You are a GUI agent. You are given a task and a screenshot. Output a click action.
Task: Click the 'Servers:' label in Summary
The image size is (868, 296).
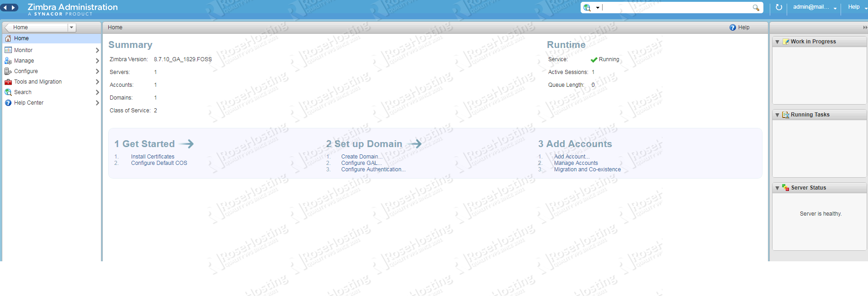[x=120, y=72]
